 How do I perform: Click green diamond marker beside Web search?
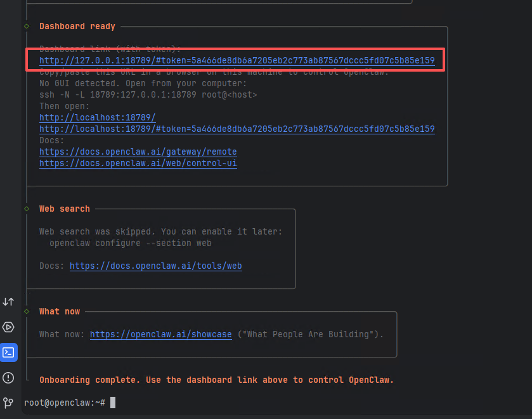point(27,209)
